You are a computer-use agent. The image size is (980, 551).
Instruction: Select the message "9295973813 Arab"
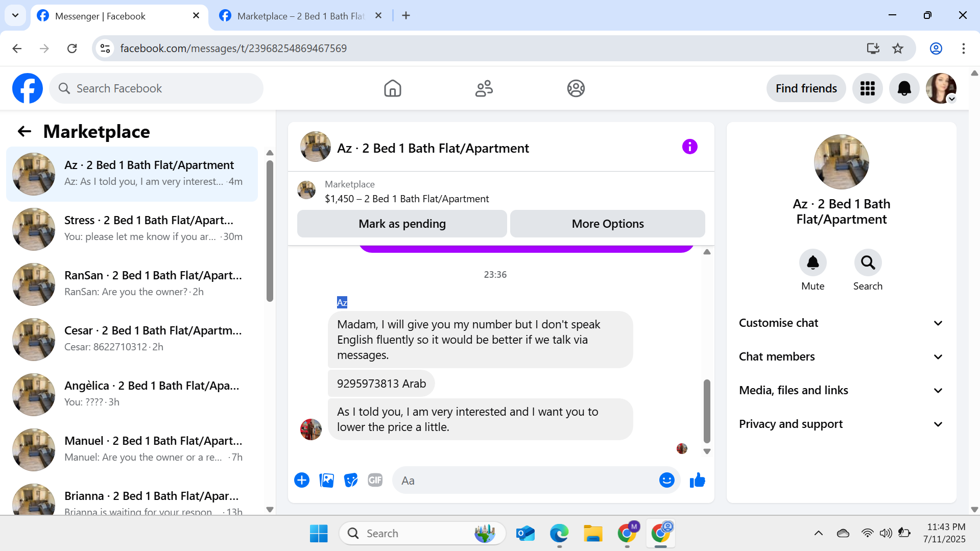381,384
